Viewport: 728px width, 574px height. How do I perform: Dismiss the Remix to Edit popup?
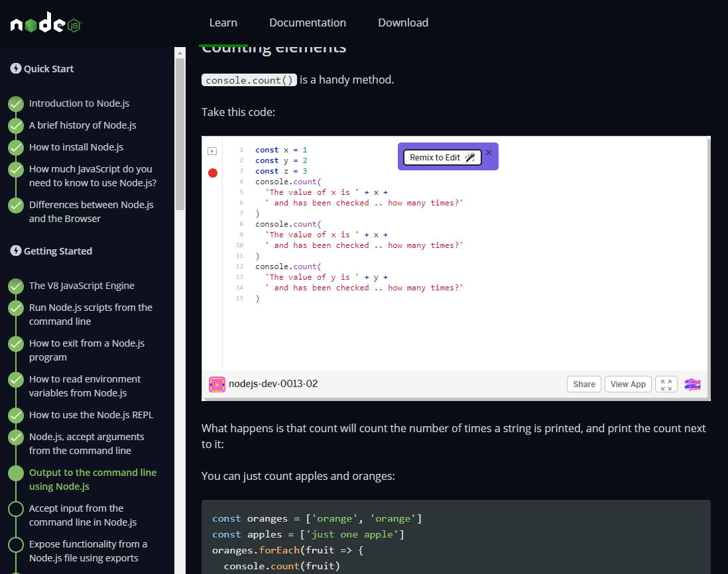(x=489, y=152)
